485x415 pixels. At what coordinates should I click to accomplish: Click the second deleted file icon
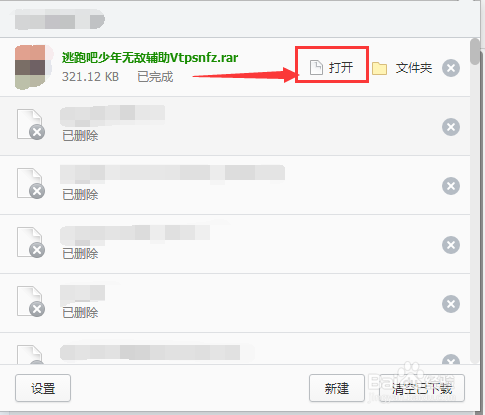click(31, 183)
